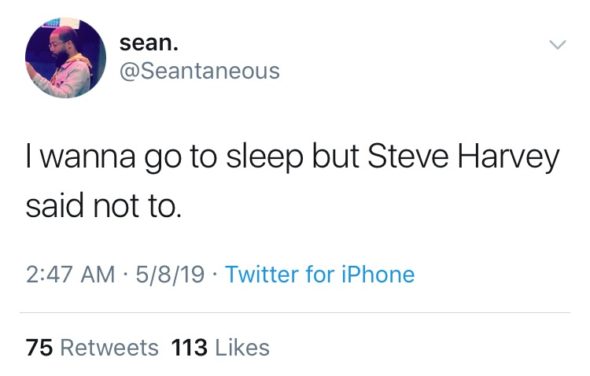Click the word Retweets
This screenshot has width=590, height=376.
point(109,347)
